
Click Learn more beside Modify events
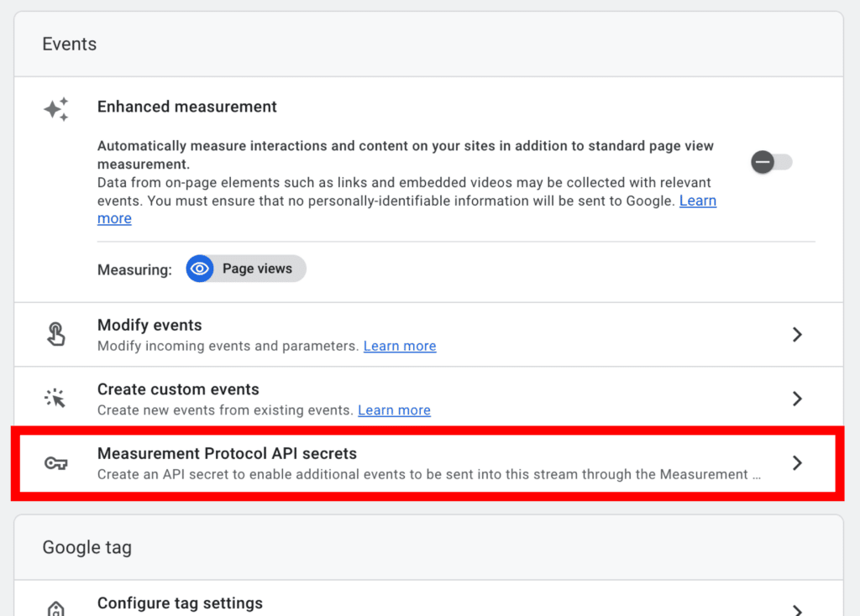click(x=400, y=346)
